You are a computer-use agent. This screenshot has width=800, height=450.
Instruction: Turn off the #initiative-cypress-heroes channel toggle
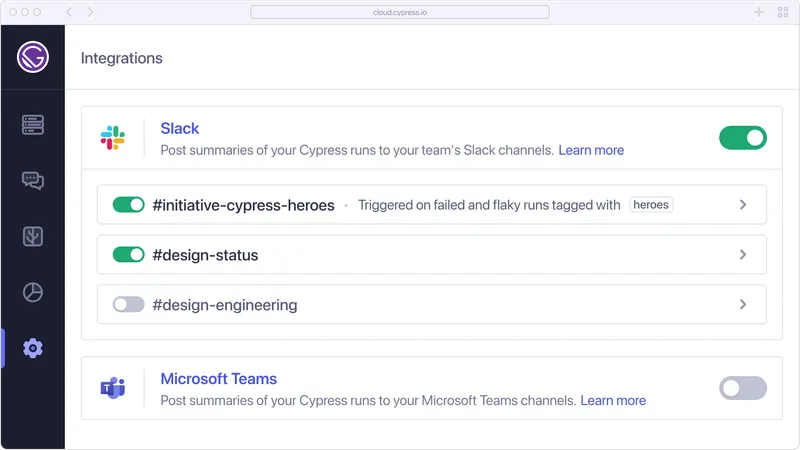(x=129, y=205)
